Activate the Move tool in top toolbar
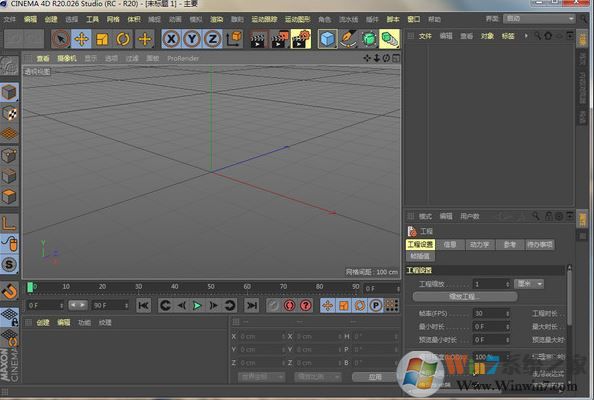 pyautogui.click(x=81, y=39)
